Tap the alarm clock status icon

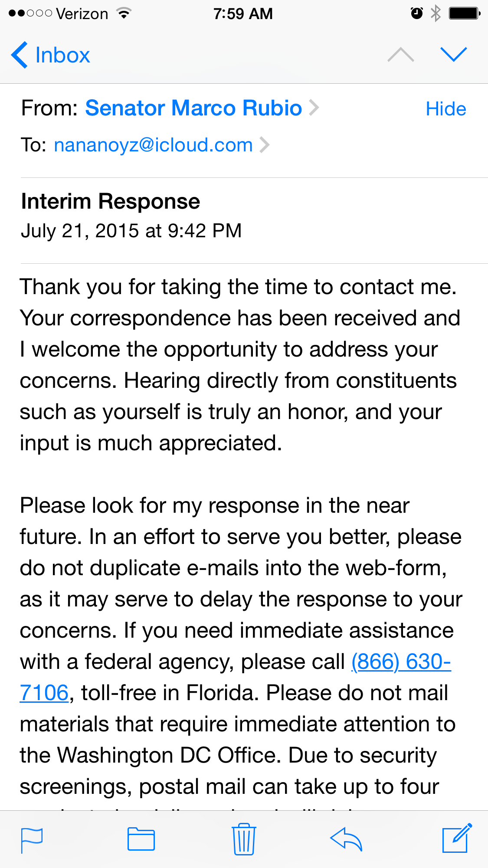coord(416,13)
